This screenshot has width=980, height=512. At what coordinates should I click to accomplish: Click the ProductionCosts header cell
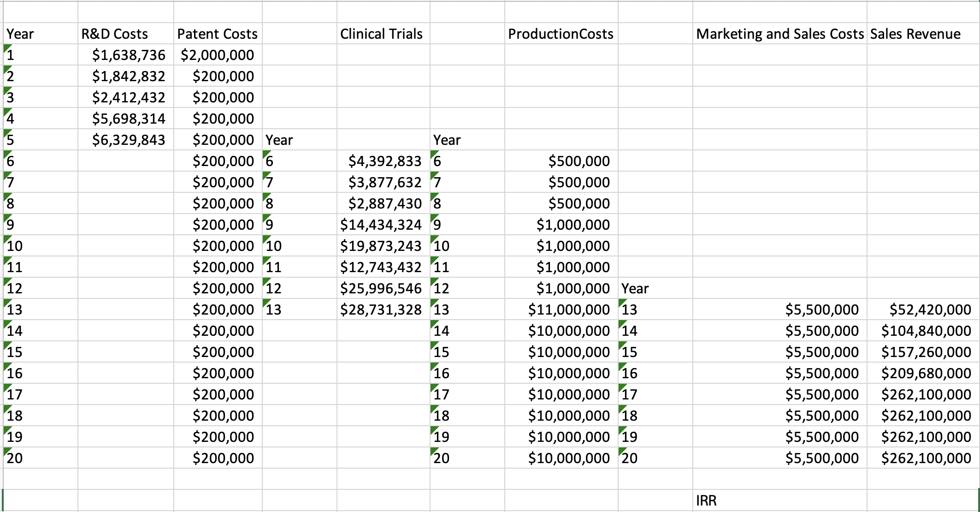(x=561, y=34)
